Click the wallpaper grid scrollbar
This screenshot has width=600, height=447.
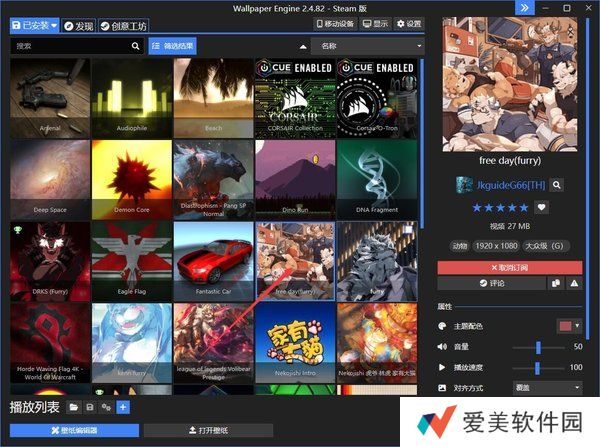click(421, 144)
